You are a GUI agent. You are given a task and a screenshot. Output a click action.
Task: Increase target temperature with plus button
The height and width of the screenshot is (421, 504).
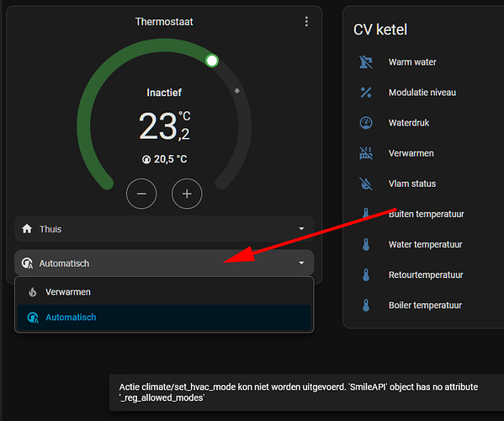pos(187,194)
